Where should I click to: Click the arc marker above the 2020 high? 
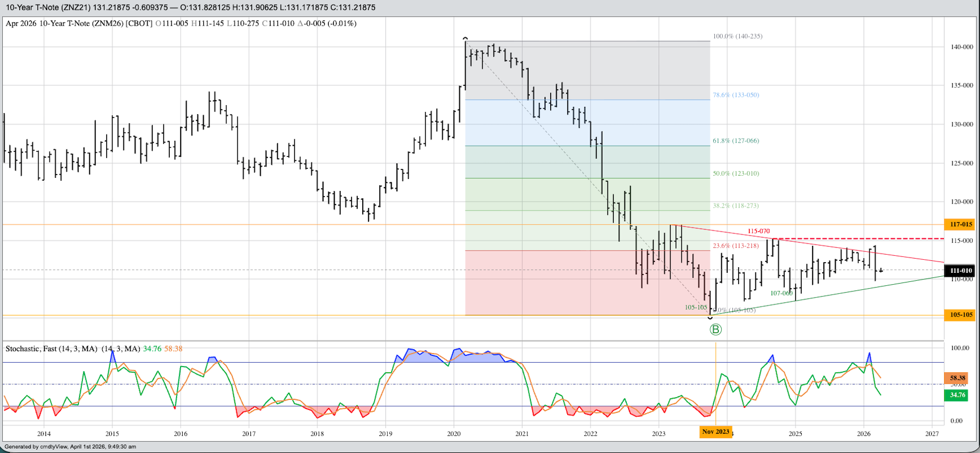coord(466,39)
